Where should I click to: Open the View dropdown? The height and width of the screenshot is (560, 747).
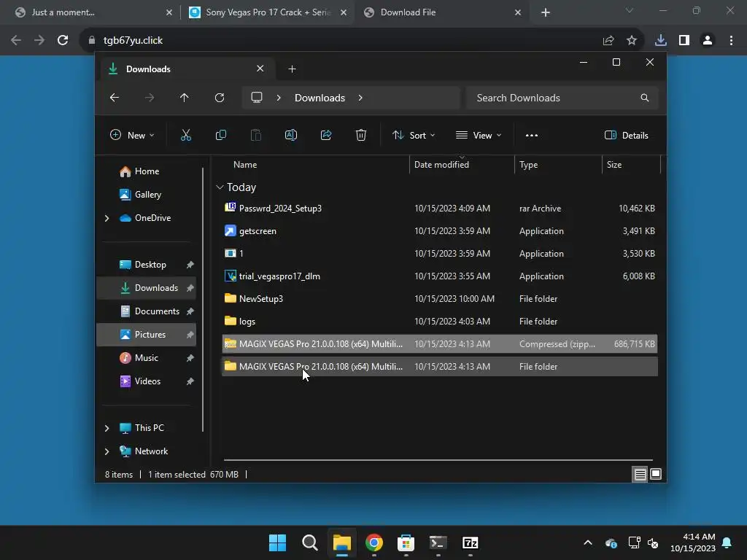click(x=479, y=135)
